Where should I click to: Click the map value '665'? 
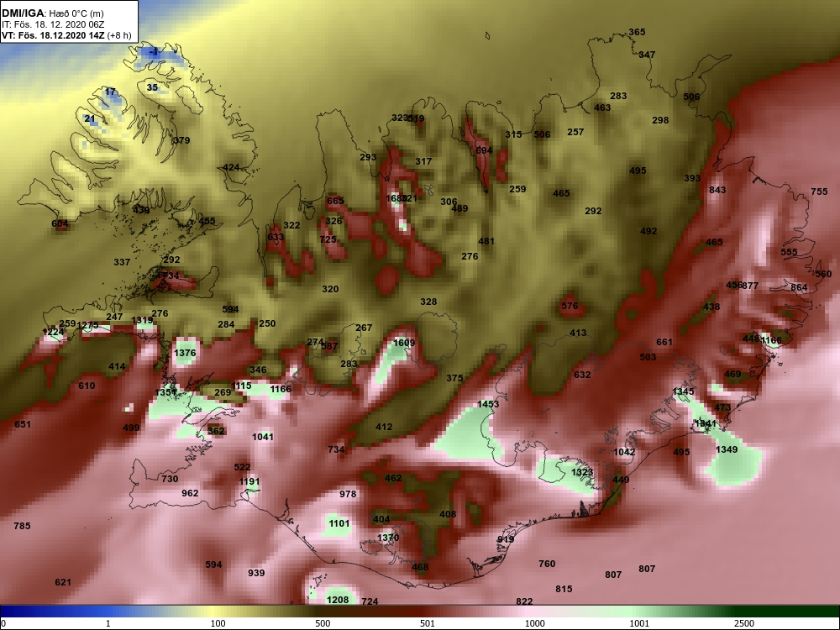(335, 201)
